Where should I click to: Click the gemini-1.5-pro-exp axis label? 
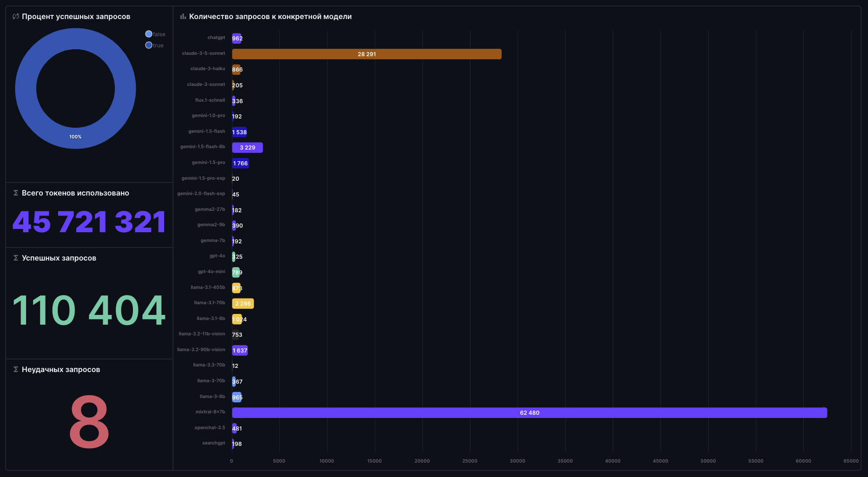click(203, 178)
